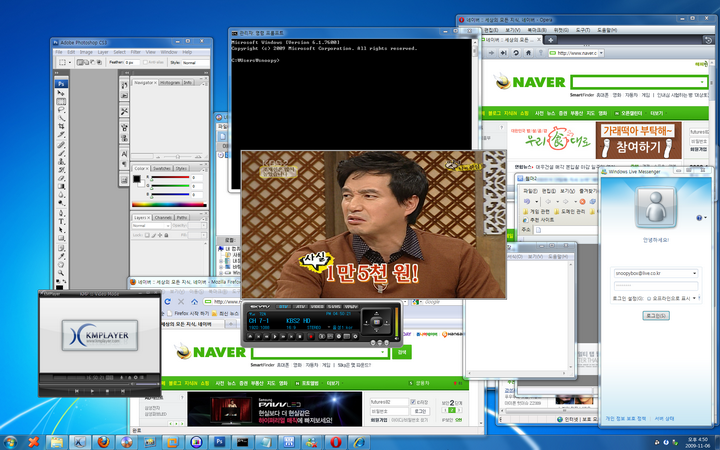
Task: Toggle the ID save checkbox on Firefox Naver login
Action: pyautogui.click(x=413, y=402)
